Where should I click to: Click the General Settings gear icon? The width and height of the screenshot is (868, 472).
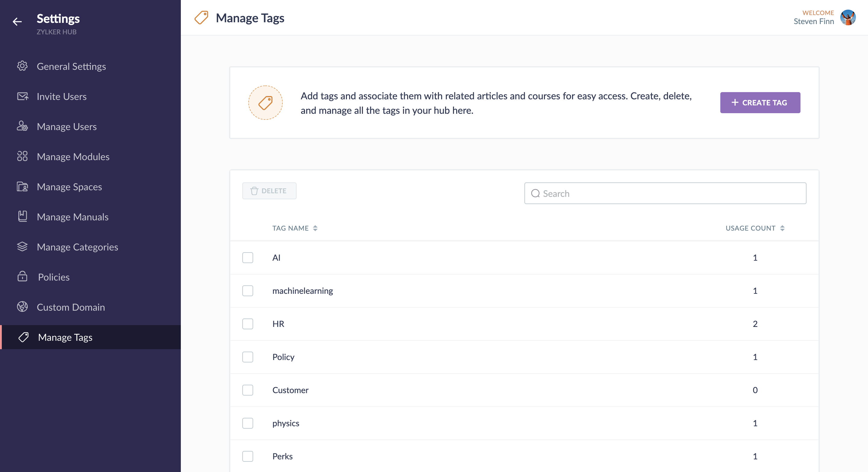22,66
